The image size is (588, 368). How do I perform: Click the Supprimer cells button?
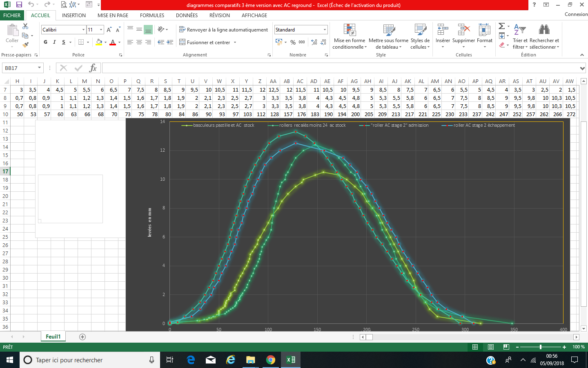point(463,36)
